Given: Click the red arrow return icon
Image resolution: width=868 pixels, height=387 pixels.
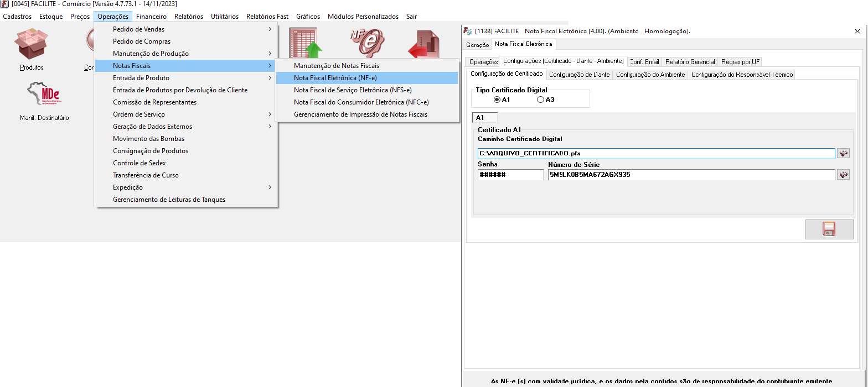Looking at the screenshot, I should (x=424, y=43).
